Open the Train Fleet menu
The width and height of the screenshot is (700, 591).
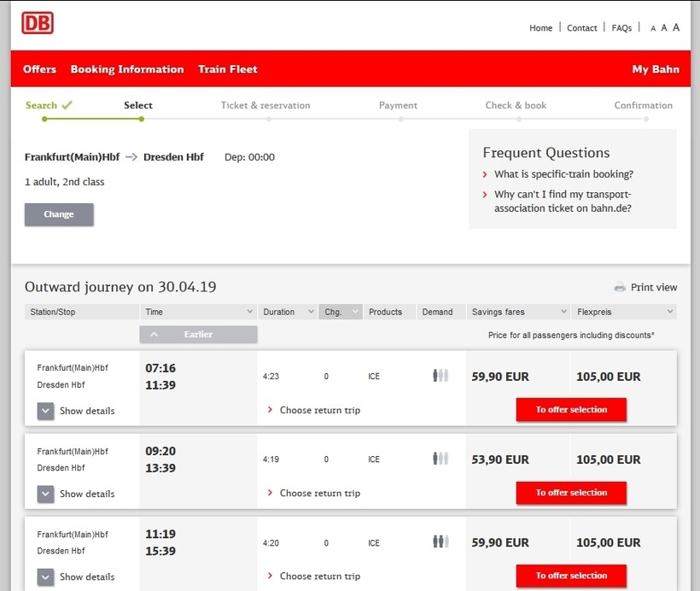(x=228, y=69)
